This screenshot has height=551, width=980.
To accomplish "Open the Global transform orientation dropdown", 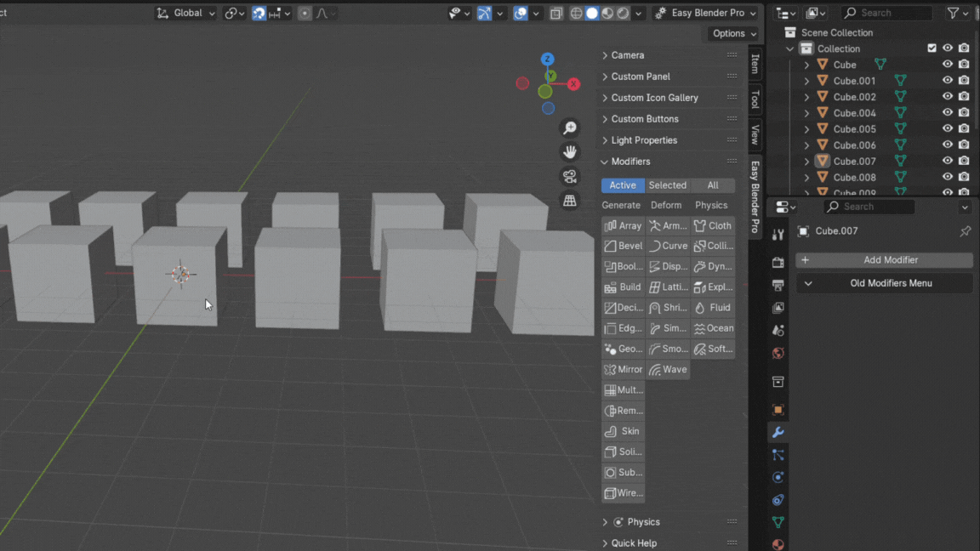I will click(187, 13).
